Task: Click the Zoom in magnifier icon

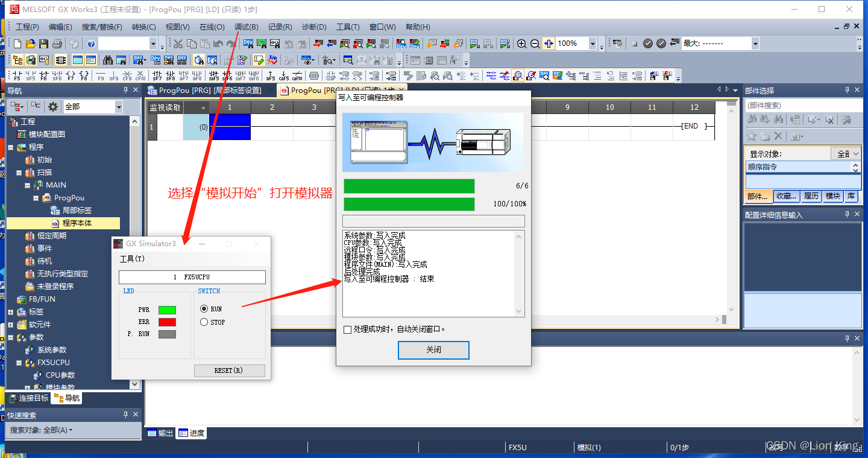Action: pos(522,44)
